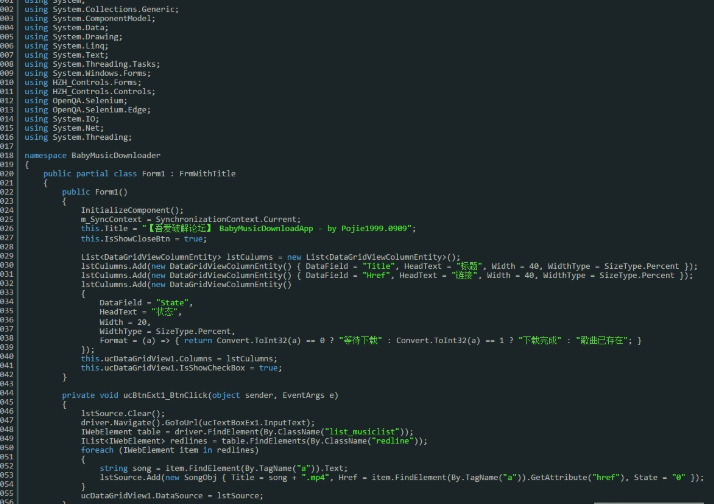Click line number 029 in gutter
Screen dimensions: 714x504
pos(7,256)
